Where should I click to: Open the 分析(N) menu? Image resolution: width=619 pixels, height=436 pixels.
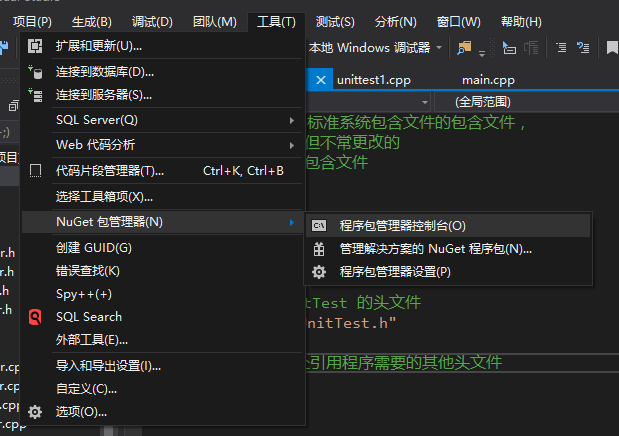(x=396, y=22)
